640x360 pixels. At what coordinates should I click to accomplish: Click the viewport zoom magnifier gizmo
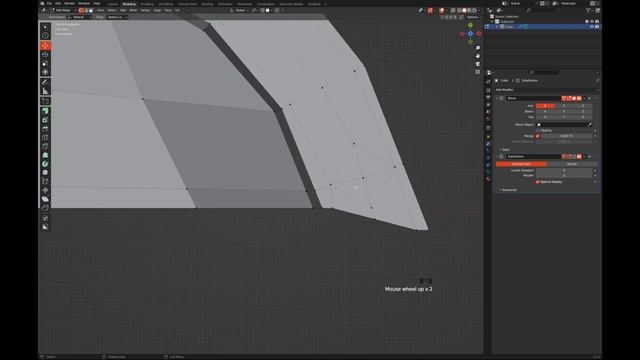click(478, 48)
